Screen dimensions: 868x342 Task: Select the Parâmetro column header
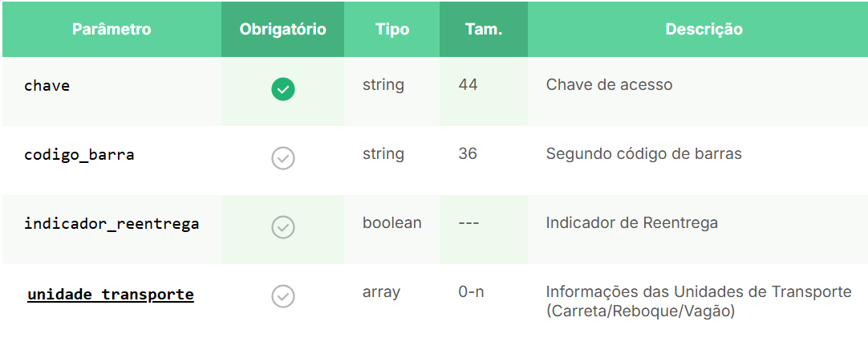pyautogui.click(x=112, y=30)
